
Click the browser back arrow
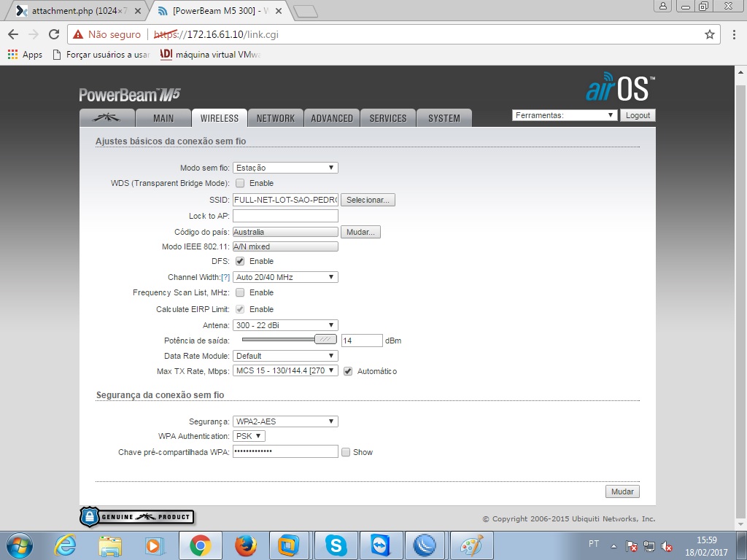click(13, 34)
